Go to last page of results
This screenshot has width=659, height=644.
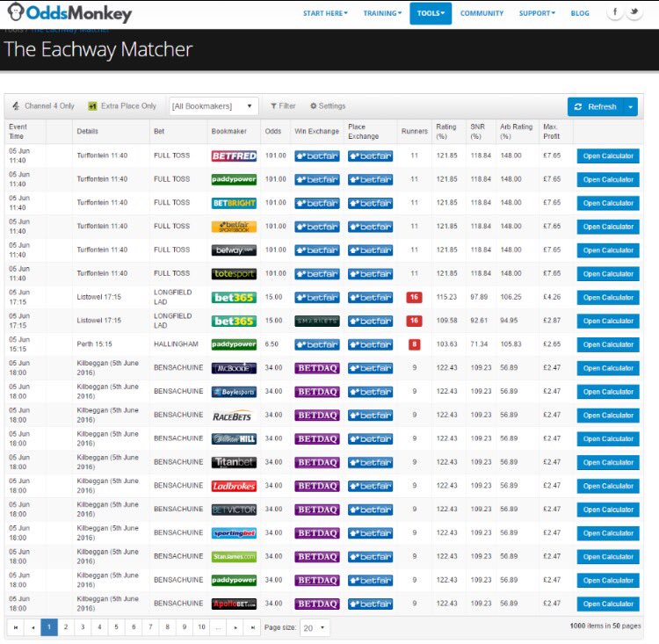pos(252,627)
